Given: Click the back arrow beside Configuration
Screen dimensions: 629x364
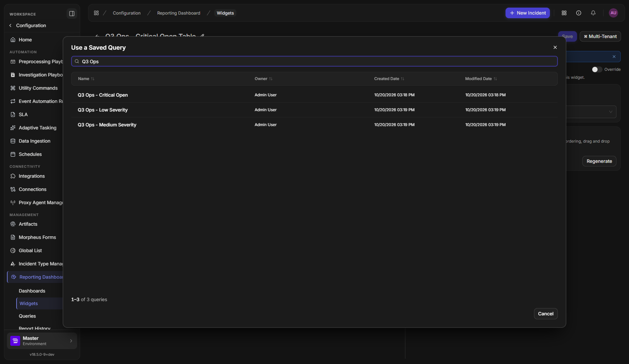Looking at the screenshot, I should [x=11, y=25].
